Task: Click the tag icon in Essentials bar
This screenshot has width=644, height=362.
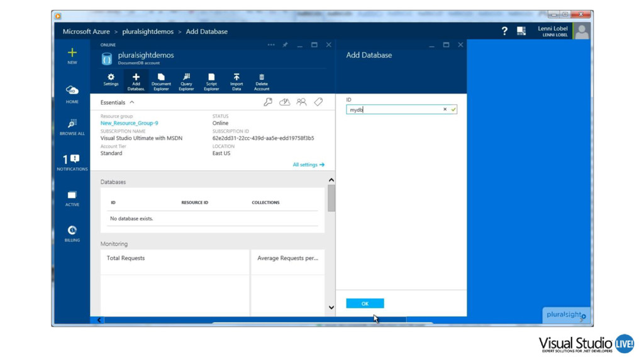Action: 318,102
